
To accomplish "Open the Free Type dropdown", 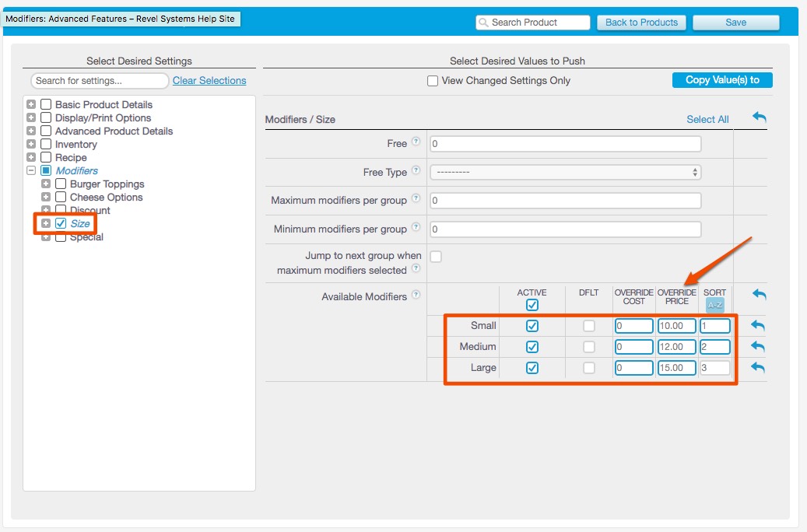I will (565, 172).
